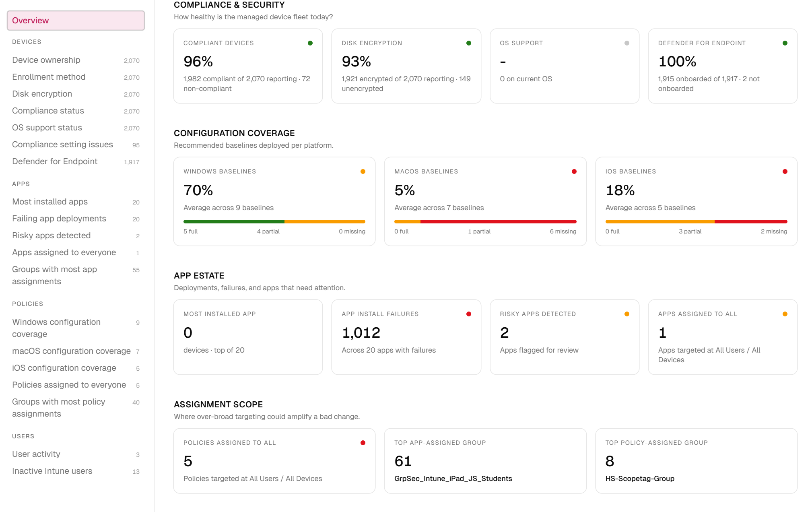812x512 pixels.
Task: Click red status dot on iOS Baselines card
Action: [x=785, y=171]
